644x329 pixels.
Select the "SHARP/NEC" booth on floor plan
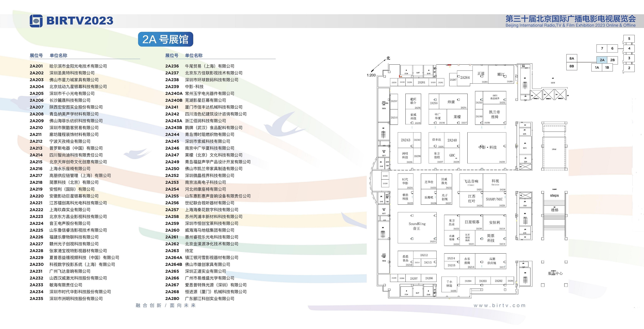point(495,199)
